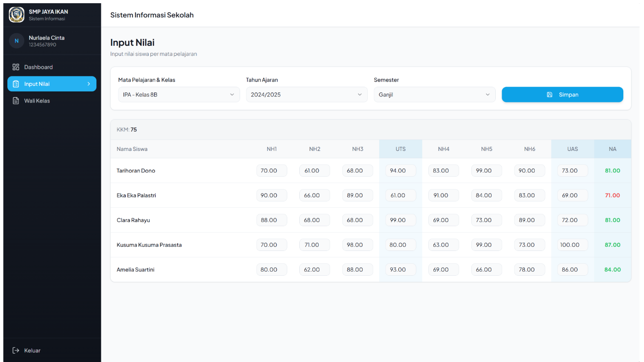Click the user avatar with letter N
Image resolution: width=644 pixels, height=362 pixels.
point(17,41)
